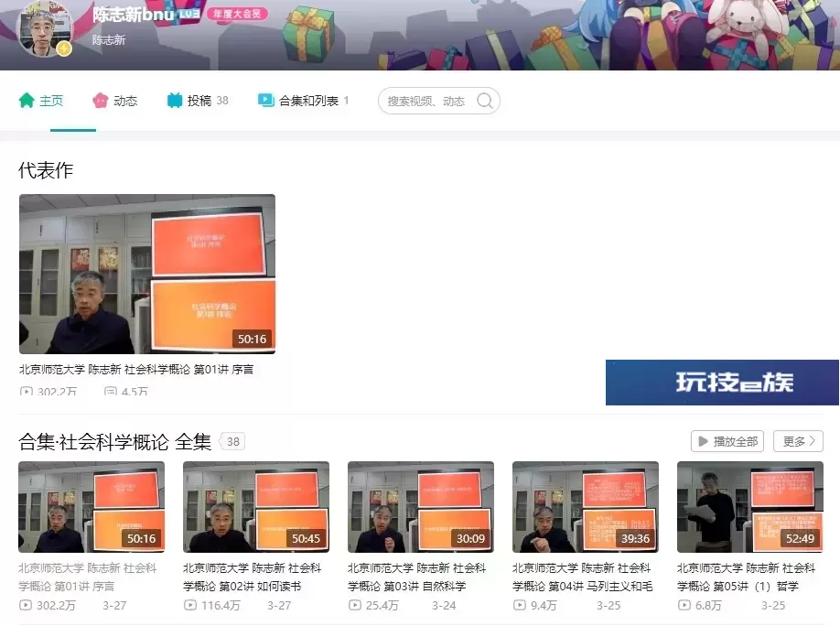
Task: Go to the 合集和列表 tab
Action: [303, 101]
